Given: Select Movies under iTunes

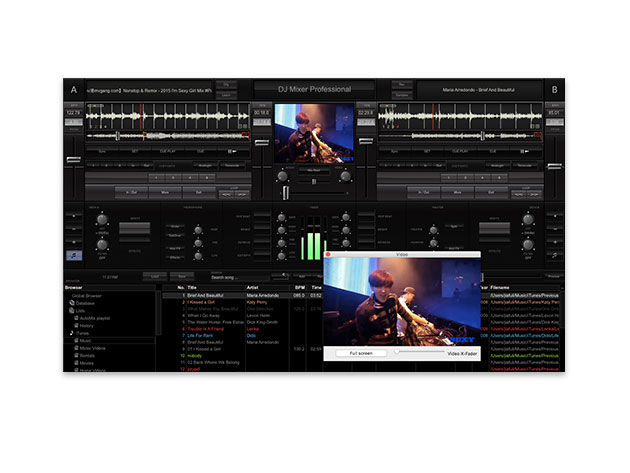Looking at the screenshot, I should pyautogui.click(x=84, y=363).
